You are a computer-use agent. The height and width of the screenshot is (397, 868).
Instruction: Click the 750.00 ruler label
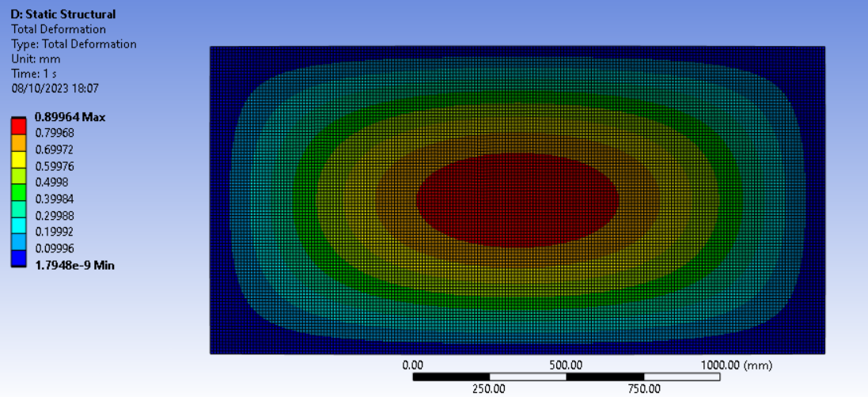point(642,388)
